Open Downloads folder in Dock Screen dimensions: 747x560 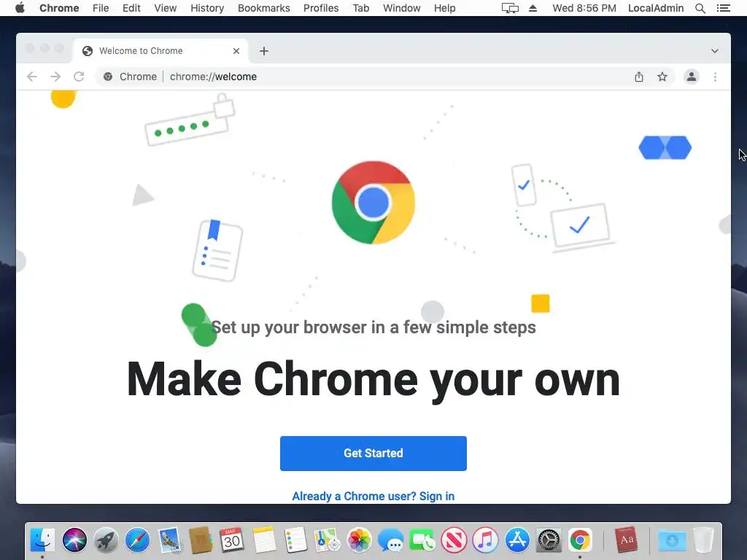click(x=672, y=540)
